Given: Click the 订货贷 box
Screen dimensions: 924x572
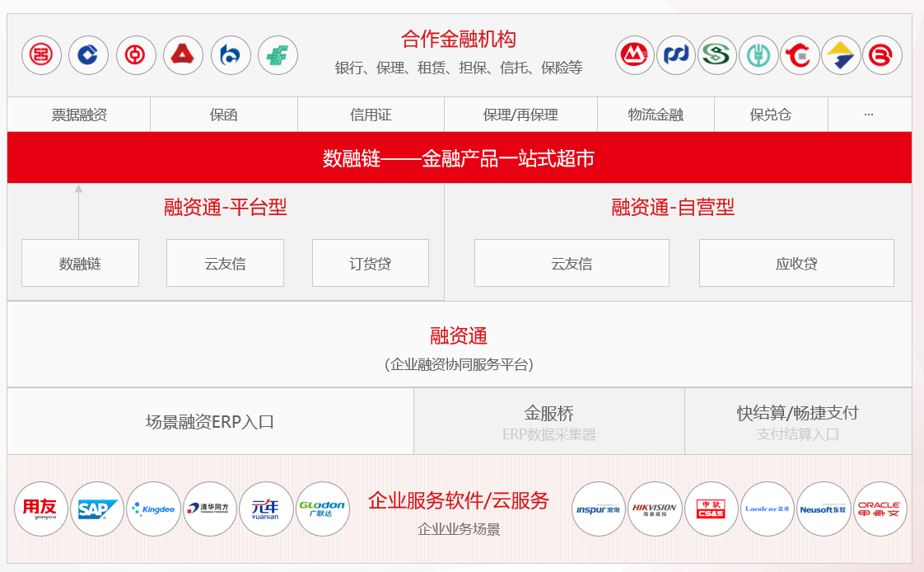Looking at the screenshot, I should pos(370,264).
